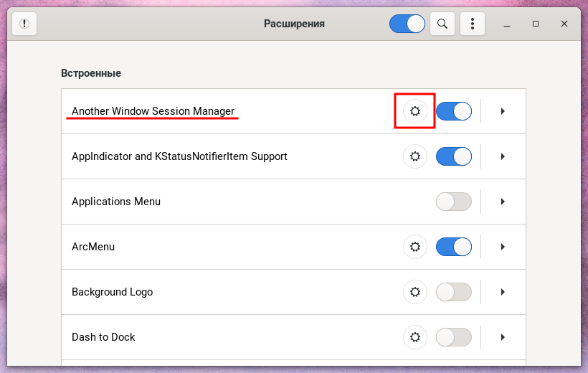The image size is (588, 373).
Task: Click the search magnifier in header bar
Action: coord(442,24)
